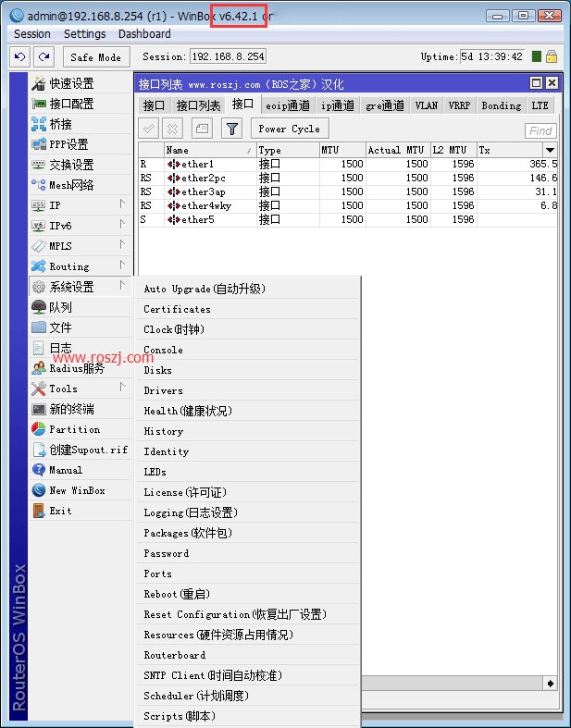Screen dimensions: 571x728
Task: Click the disable cross toolbar icon
Action: (172, 129)
